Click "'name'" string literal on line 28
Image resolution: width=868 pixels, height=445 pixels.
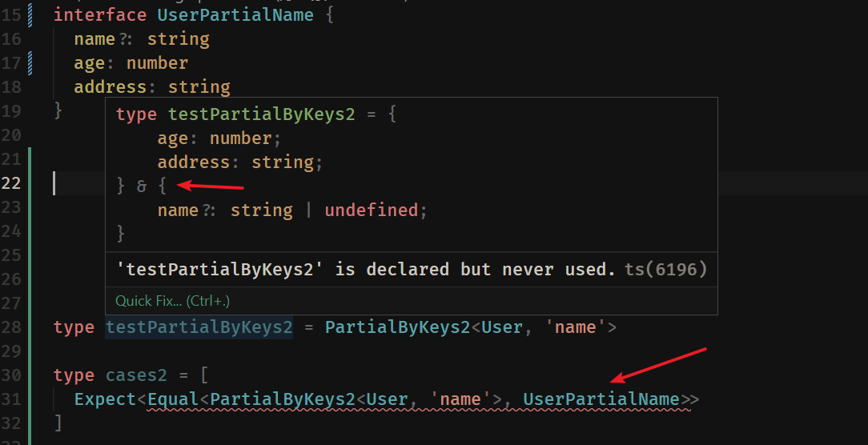[x=575, y=327]
